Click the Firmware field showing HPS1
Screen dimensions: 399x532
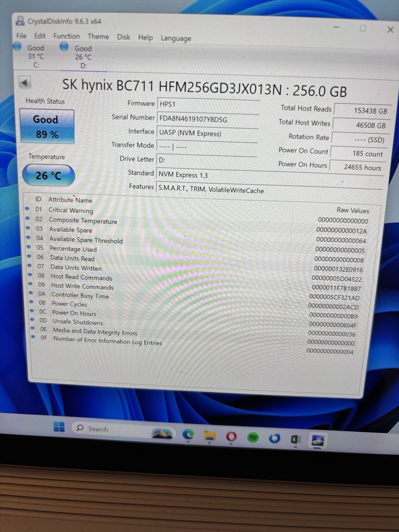pos(208,105)
